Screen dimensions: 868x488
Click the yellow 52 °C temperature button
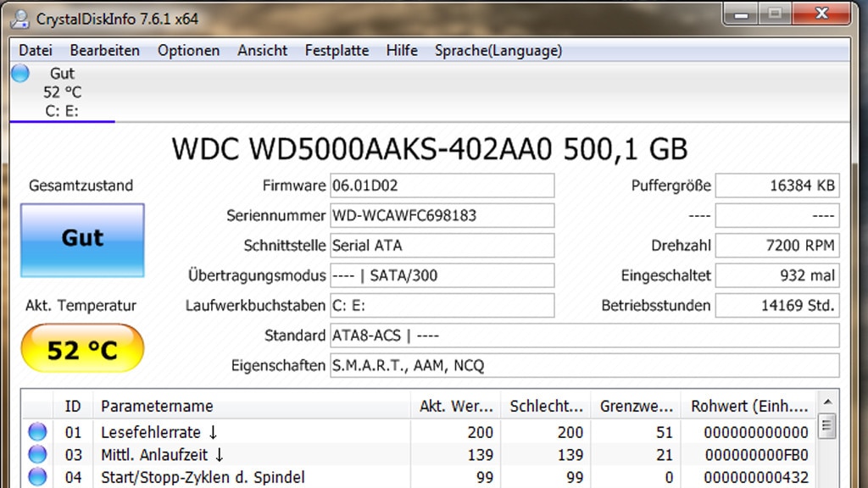82,348
